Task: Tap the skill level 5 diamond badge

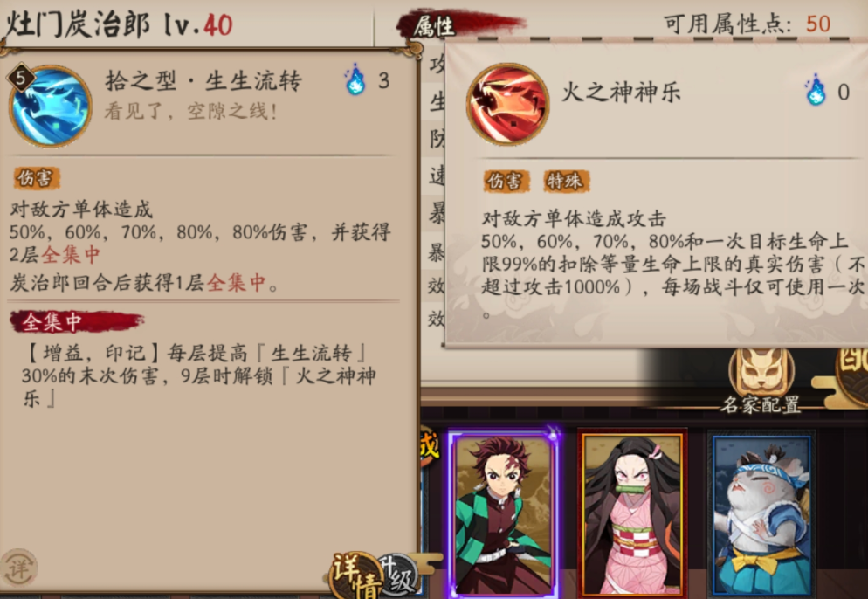Action: 20,78
